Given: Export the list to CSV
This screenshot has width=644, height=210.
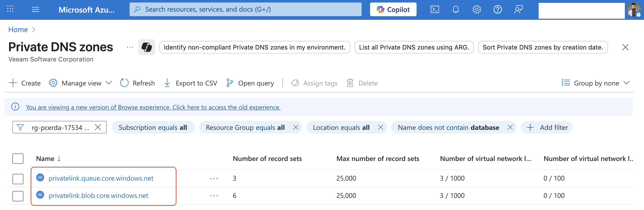Looking at the screenshot, I should (191, 83).
